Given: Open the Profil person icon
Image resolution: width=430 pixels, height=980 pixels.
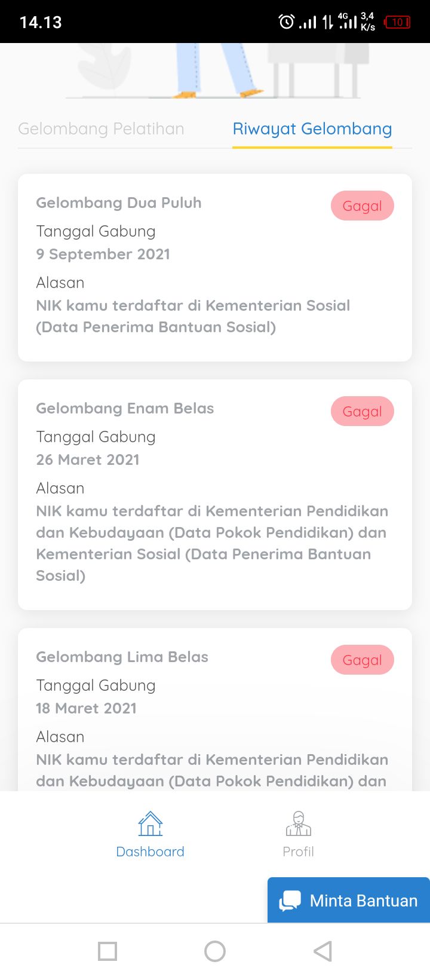Looking at the screenshot, I should [x=299, y=823].
